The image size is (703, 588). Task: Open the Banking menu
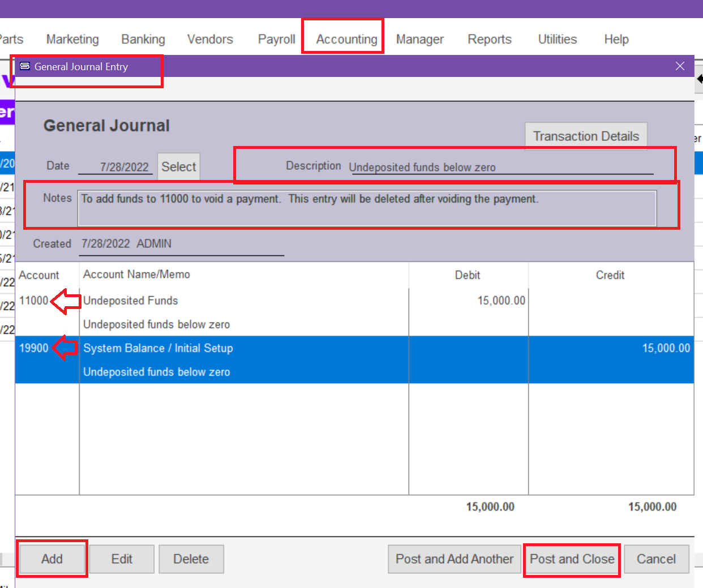(143, 39)
